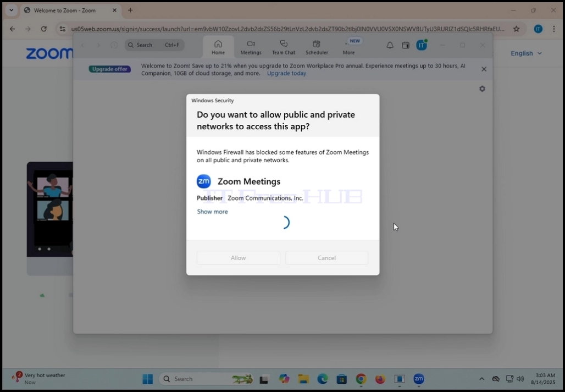565x392 pixels.
Task: Open the IT profile avatar in Zoom
Action: 422,45
